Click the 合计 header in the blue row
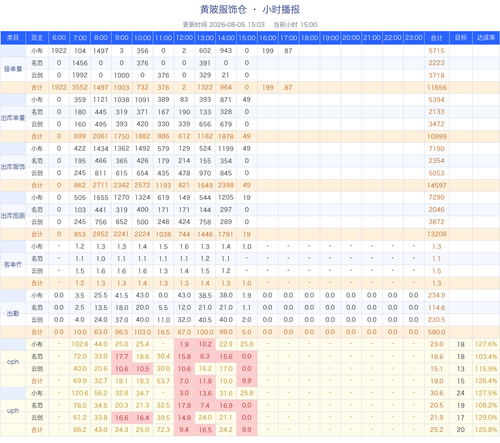500x443 pixels. (436, 38)
